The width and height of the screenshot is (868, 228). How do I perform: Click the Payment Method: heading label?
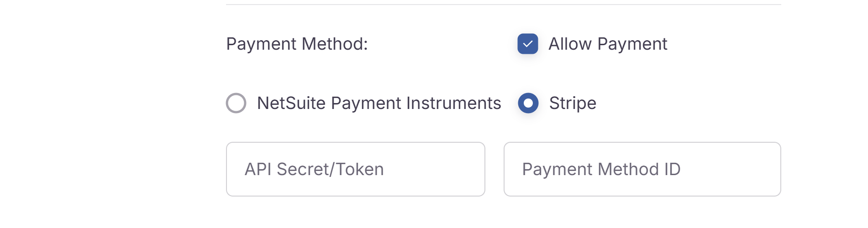pos(297,44)
